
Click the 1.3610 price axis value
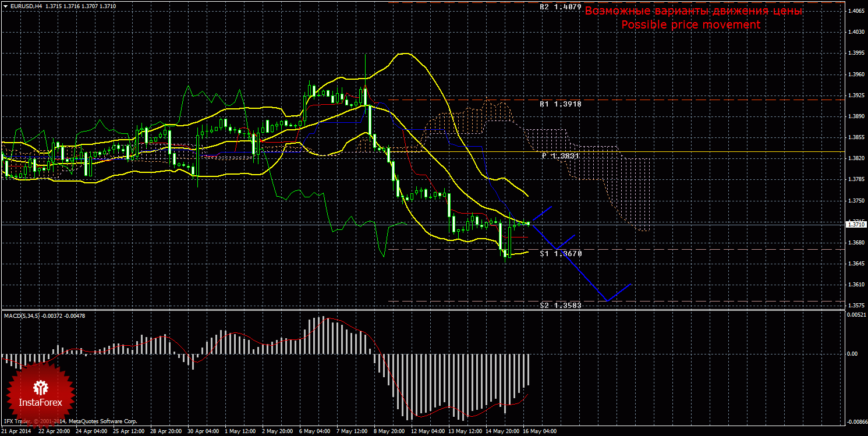[856, 285]
